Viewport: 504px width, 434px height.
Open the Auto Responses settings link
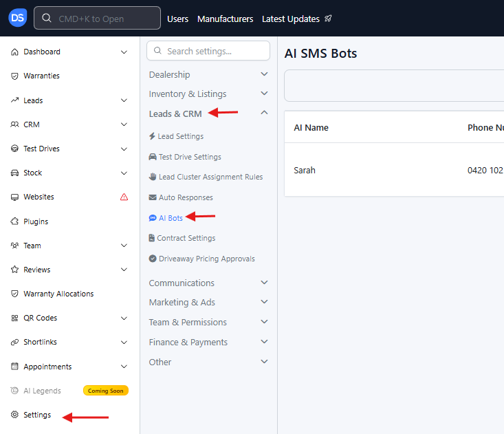[186, 197]
